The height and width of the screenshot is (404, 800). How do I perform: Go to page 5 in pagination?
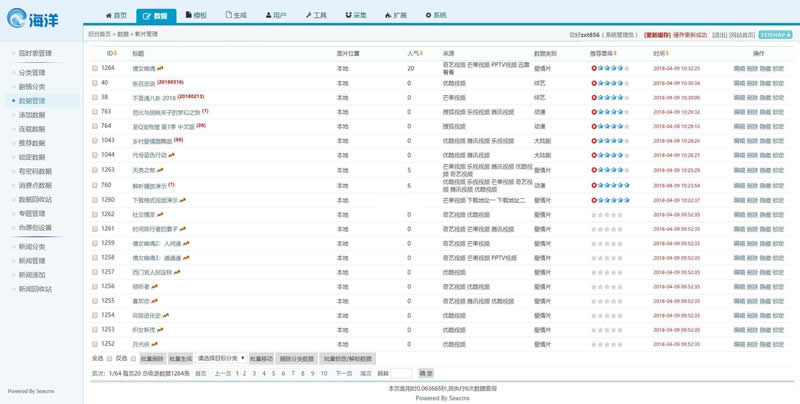pos(273,372)
